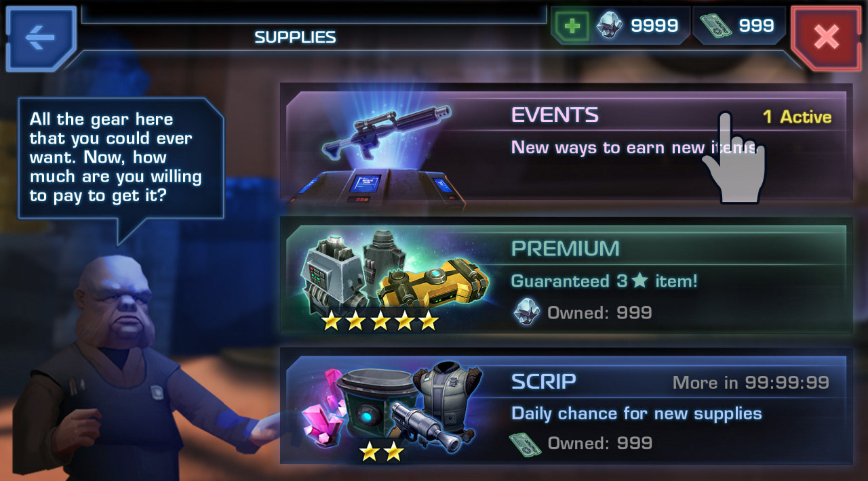Close the Supplies screen with red X
This screenshot has height=481, width=868.
point(826,38)
